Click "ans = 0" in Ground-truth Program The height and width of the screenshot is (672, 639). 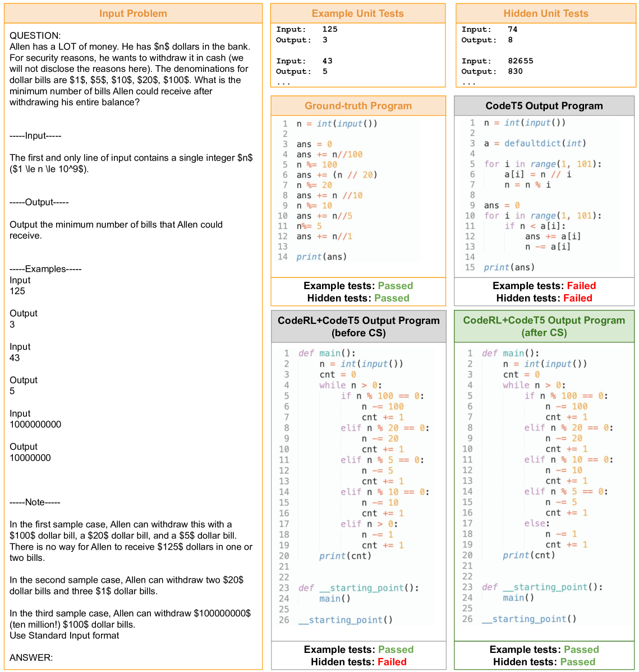[314, 144]
